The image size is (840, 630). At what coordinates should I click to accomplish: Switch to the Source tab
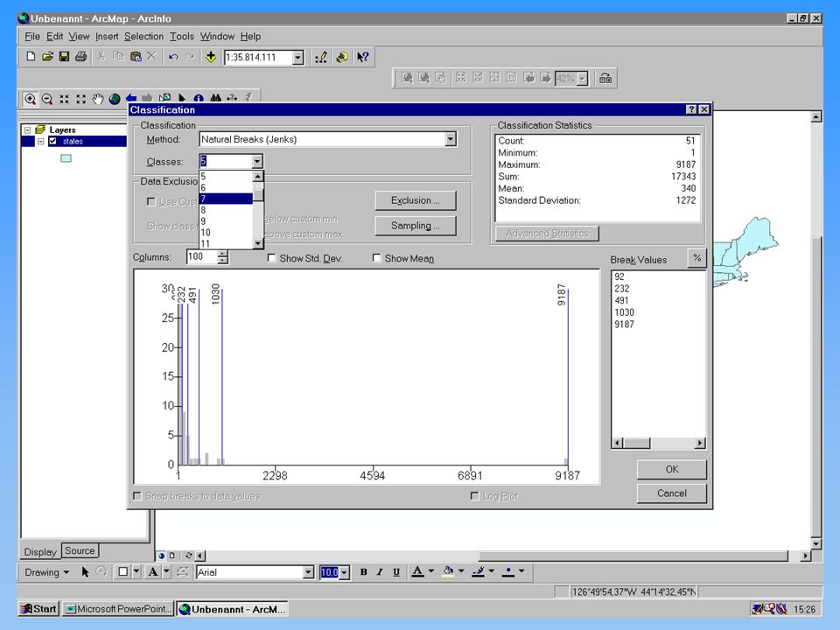pos(80,550)
